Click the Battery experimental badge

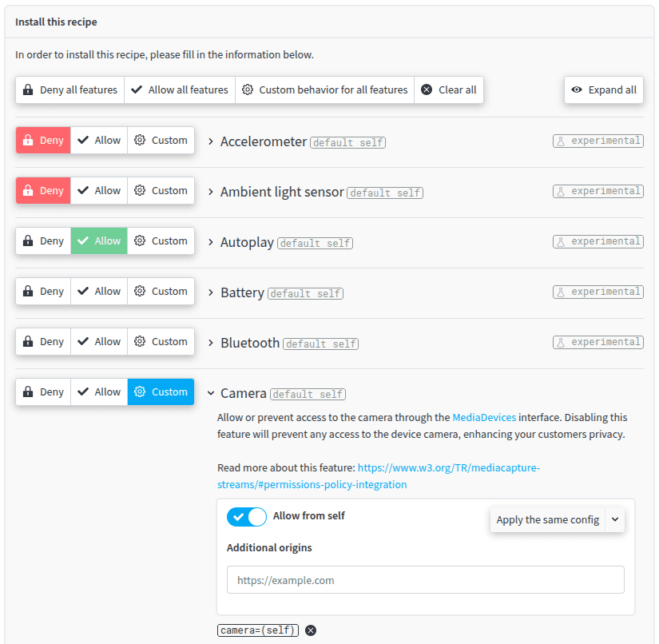point(598,292)
